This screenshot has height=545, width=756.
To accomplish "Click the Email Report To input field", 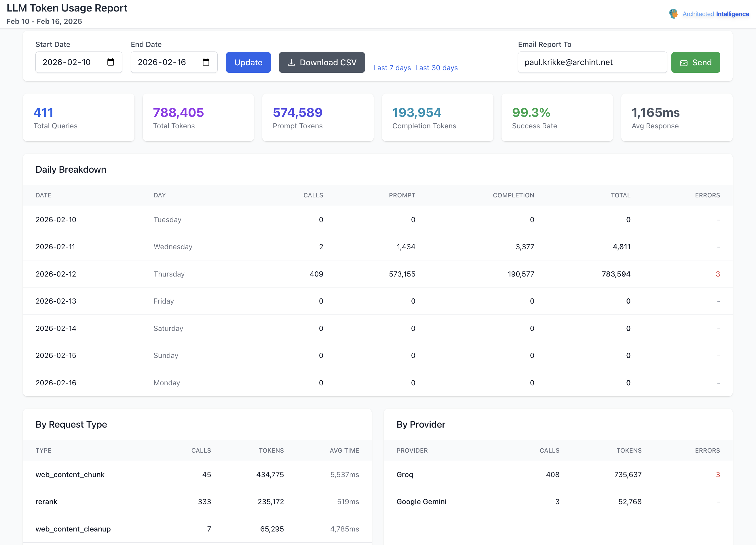I will pos(592,62).
